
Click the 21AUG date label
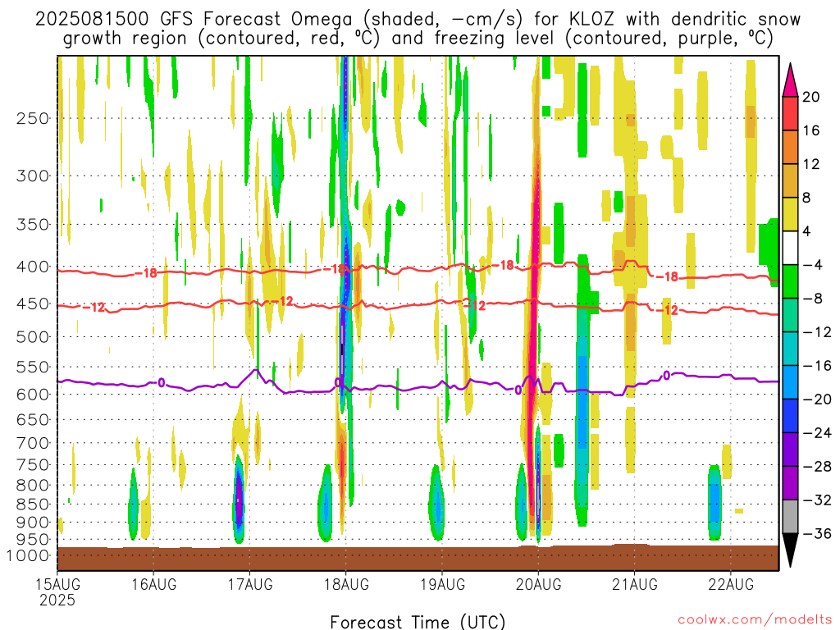click(x=634, y=584)
